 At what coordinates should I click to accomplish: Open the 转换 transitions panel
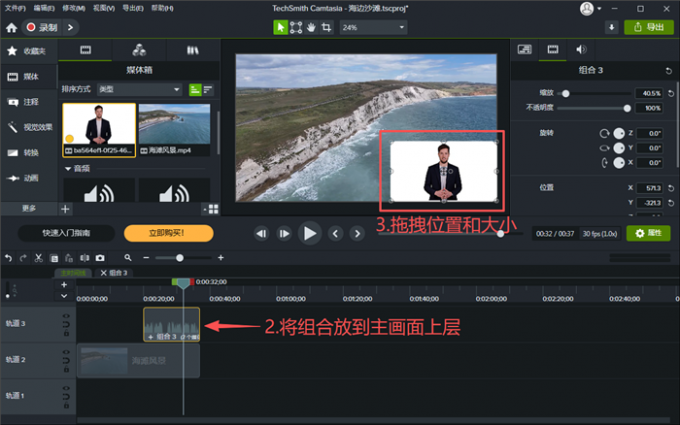[28, 153]
